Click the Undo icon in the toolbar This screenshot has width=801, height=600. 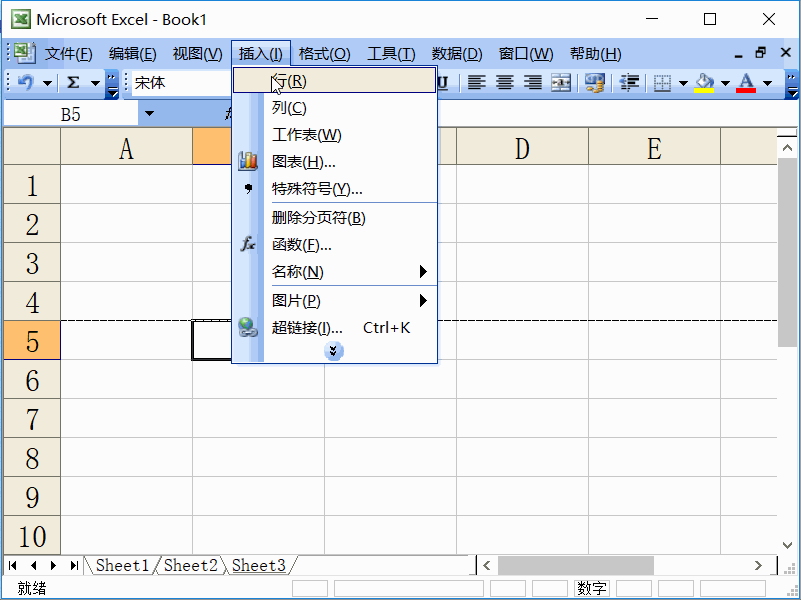pos(26,82)
